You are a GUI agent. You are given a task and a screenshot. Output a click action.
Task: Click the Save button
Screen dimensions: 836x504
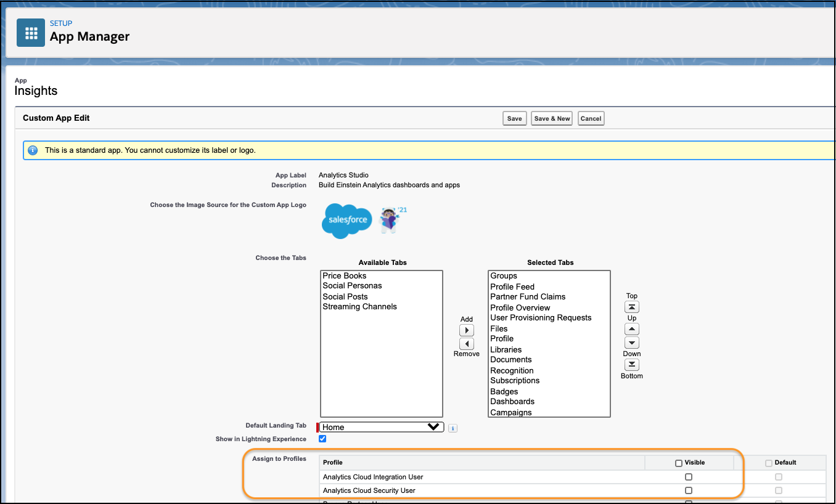pyautogui.click(x=515, y=118)
